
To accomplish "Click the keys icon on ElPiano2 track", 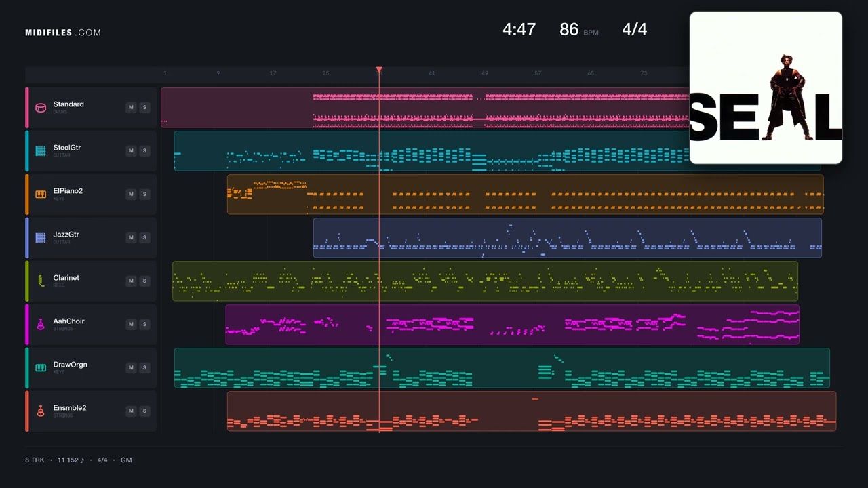I will [41, 194].
